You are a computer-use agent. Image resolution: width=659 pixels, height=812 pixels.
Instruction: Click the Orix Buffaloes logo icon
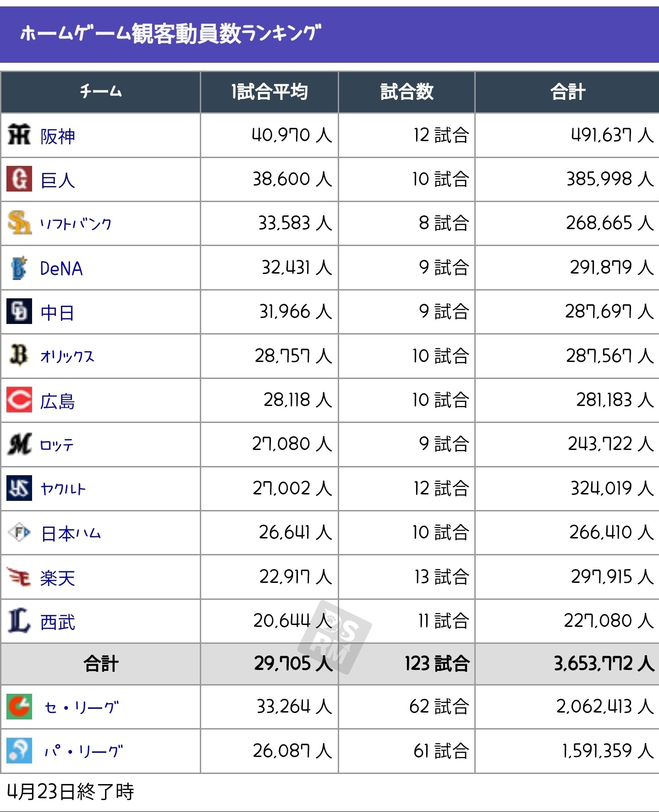(x=19, y=356)
